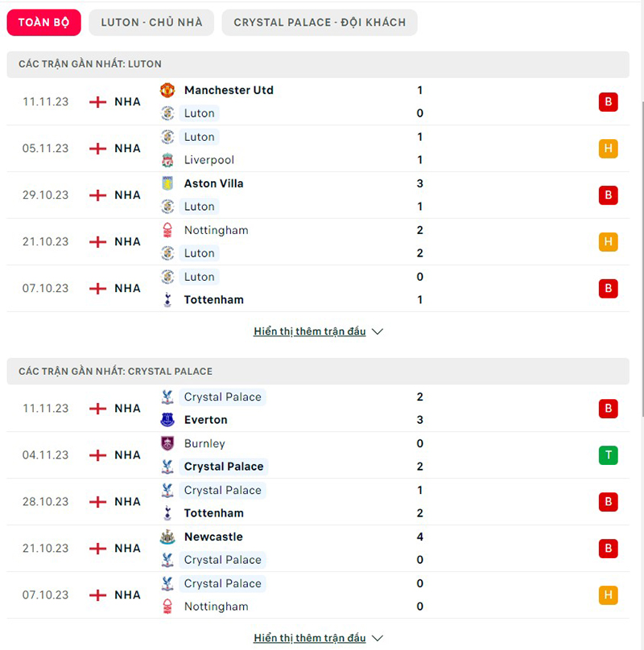Select the Liverpool team logo
This screenshot has width=644, height=650.
pos(167,160)
